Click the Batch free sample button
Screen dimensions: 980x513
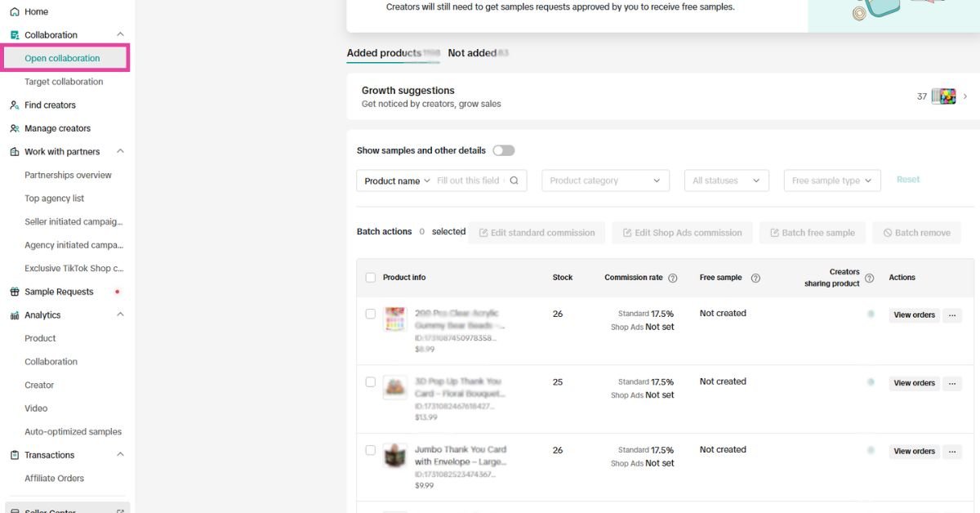tap(812, 233)
